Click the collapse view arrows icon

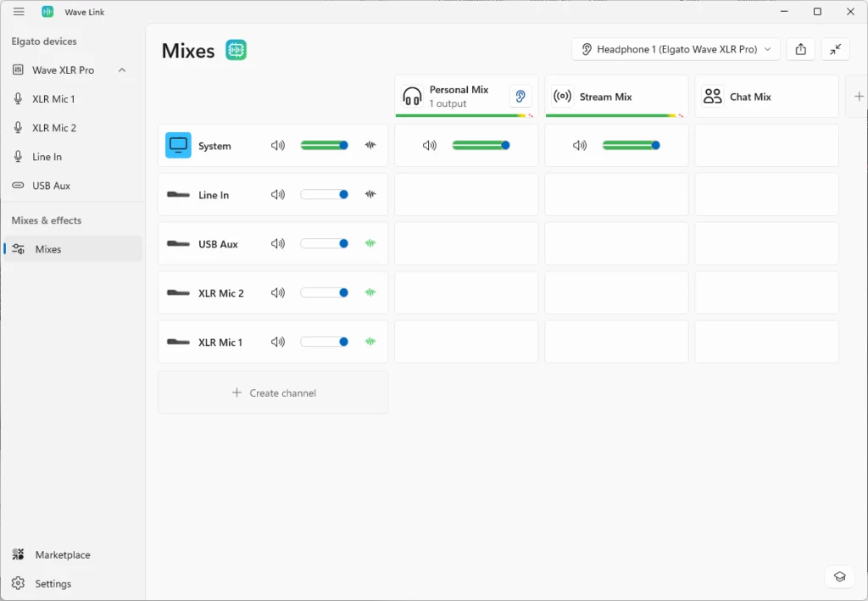[835, 49]
